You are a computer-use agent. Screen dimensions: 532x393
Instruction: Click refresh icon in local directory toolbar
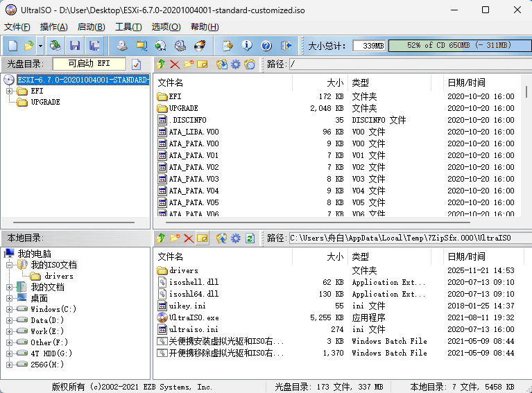[x=250, y=238]
